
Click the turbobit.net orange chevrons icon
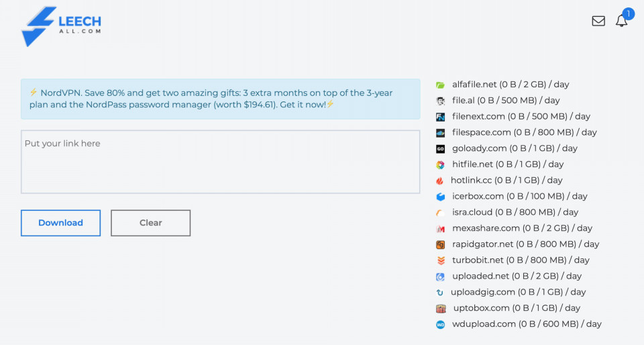pyautogui.click(x=440, y=260)
